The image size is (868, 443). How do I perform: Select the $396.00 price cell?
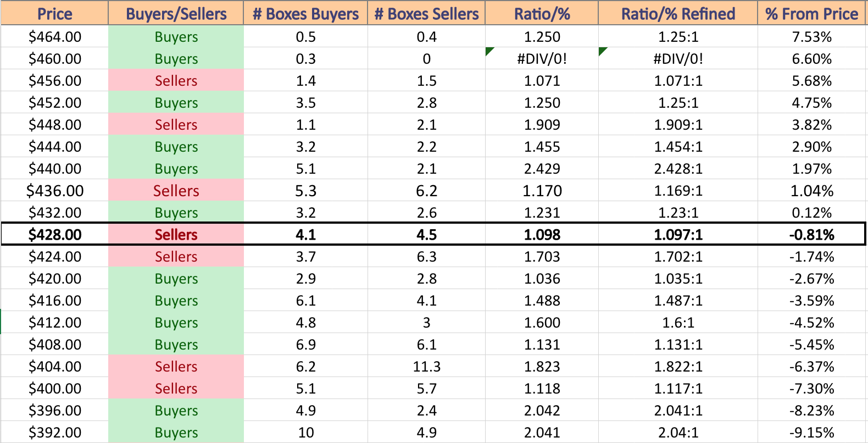tap(54, 411)
